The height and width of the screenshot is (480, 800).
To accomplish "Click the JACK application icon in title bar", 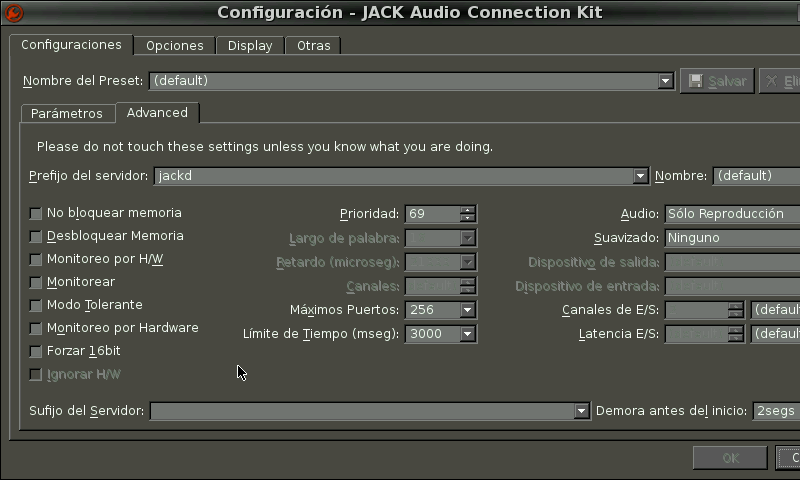I will pyautogui.click(x=14, y=13).
